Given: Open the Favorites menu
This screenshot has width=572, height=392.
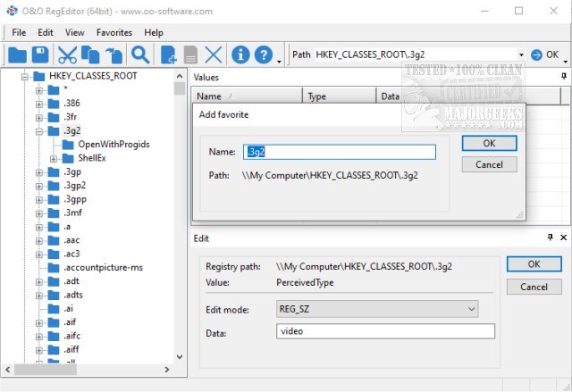Looking at the screenshot, I should click(x=114, y=32).
